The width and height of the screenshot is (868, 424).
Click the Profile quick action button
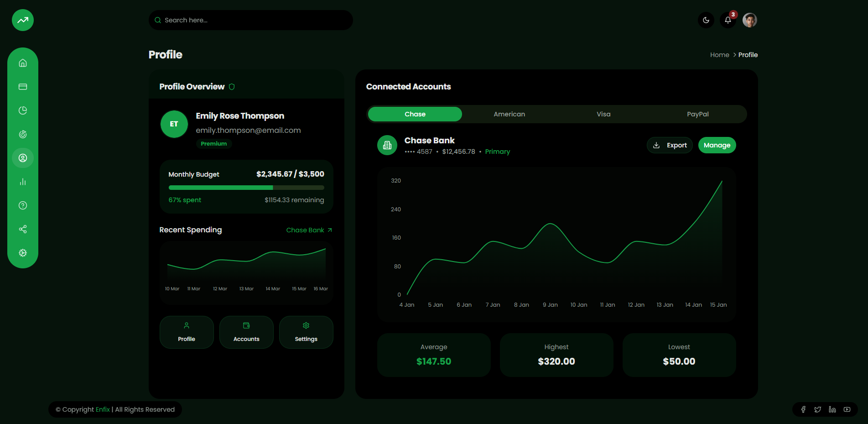(x=187, y=332)
